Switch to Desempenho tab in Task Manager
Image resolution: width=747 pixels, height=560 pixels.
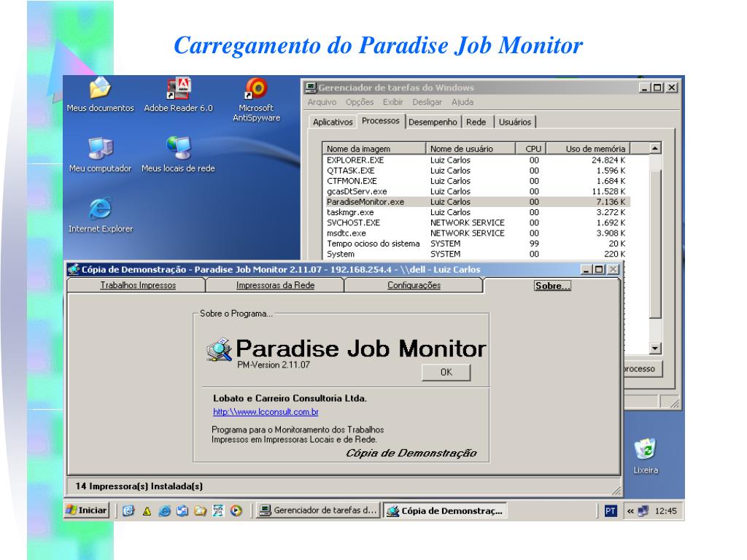click(433, 122)
